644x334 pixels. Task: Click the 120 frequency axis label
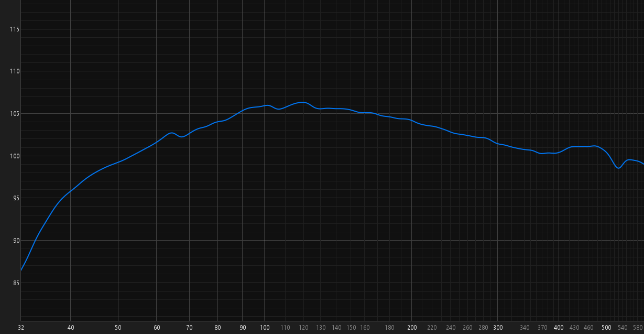[x=303, y=328]
